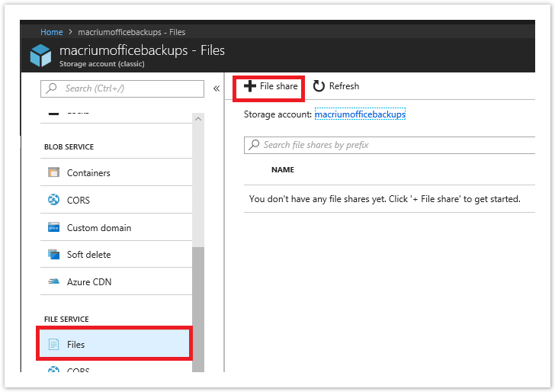Image resolution: width=555 pixels, height=392 pixels.
Task: Click the BLOB SERVICE section heading
Action: pos(69,147)
